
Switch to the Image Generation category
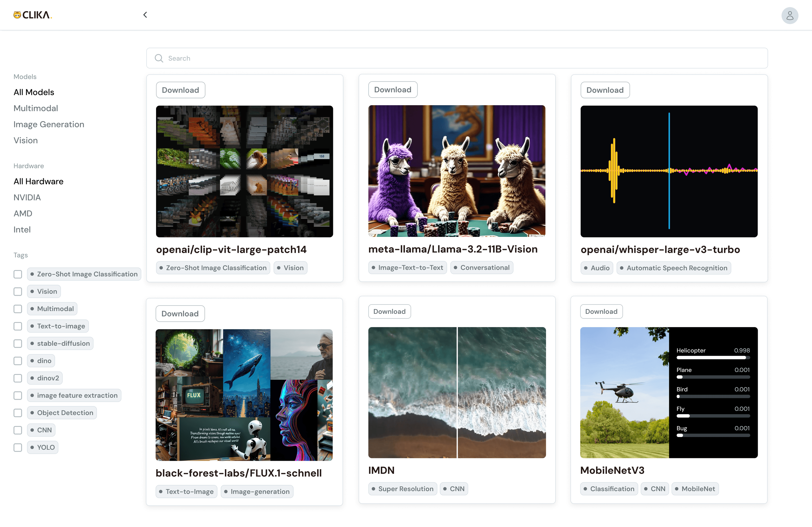[49, 124]
